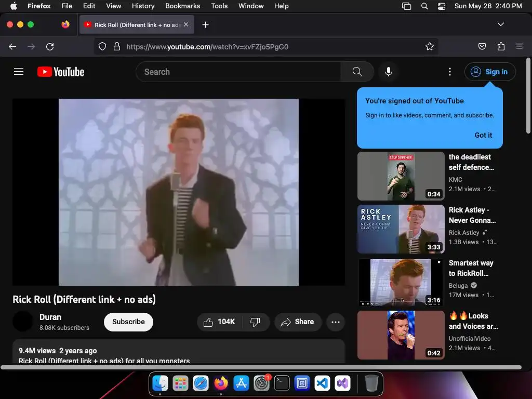Open the deadliest self defence thumbnail
The height and width of the screenshot is (399, 532).
point(401,176)
